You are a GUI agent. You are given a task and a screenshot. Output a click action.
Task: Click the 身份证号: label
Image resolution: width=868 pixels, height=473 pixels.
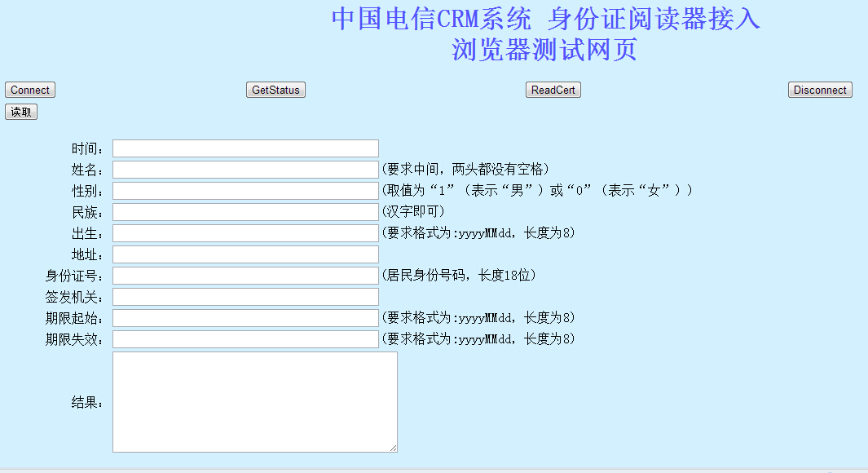pos(74,276)
